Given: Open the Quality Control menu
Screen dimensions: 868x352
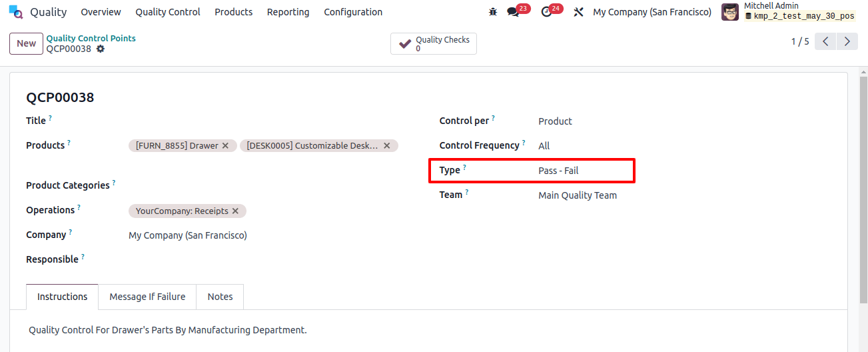Looking at the screenshot, I should pos(168,12).
